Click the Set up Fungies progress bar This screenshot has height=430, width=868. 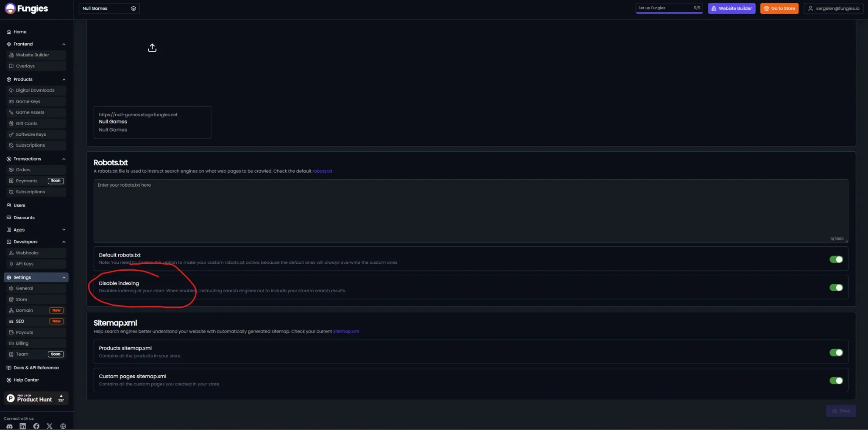(x=669, y=8)
